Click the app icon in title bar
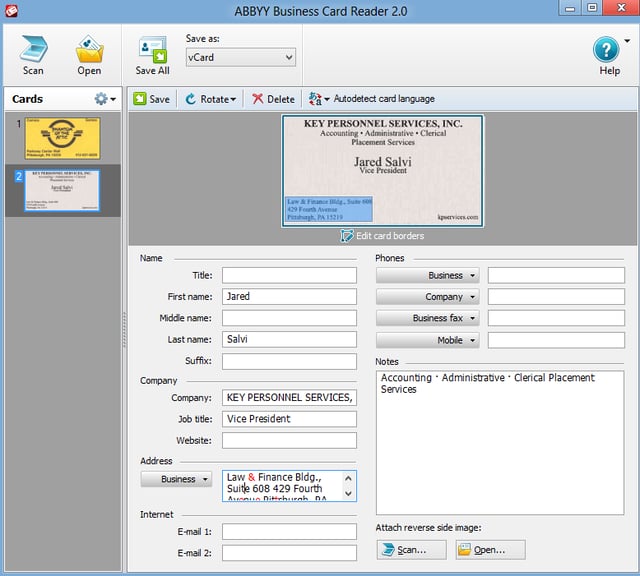Image resolution: width=640 pixels, height=576 pixels. 11,11
